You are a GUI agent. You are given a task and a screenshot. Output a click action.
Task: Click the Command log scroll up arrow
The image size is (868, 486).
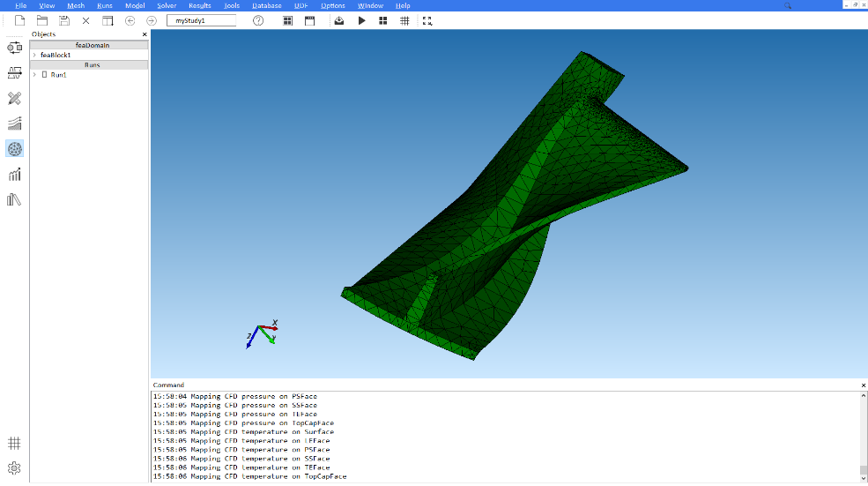(x=863, y=396)
